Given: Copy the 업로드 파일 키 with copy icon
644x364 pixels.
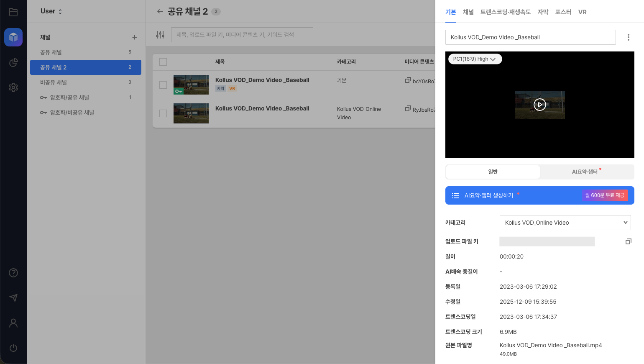Looking at the screenshot, I should pos(628,241).
